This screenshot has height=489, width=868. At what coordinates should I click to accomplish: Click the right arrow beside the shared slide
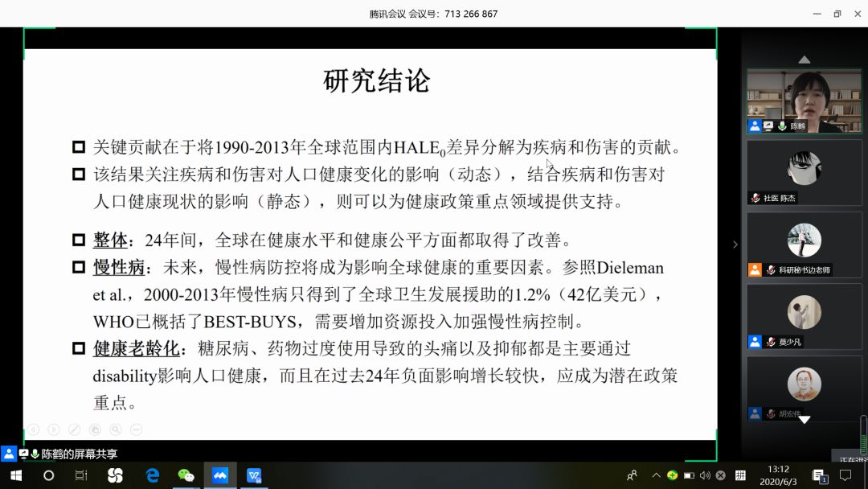734,244
